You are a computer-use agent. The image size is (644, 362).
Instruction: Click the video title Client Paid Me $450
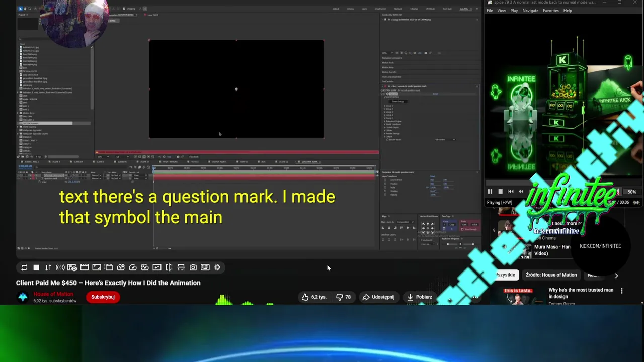(x=108, y=283)
